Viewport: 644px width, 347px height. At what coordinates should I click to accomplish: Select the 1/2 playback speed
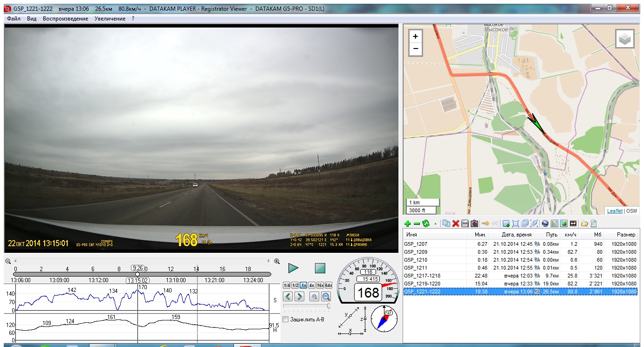click(295, 285)
